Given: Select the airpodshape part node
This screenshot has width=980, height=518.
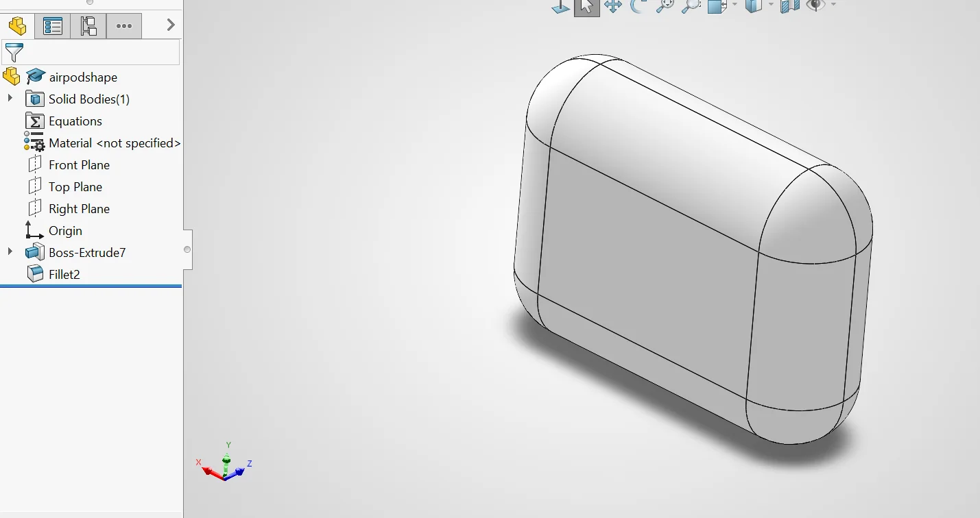Looking at the screenshot, I should tap(83, 77).
